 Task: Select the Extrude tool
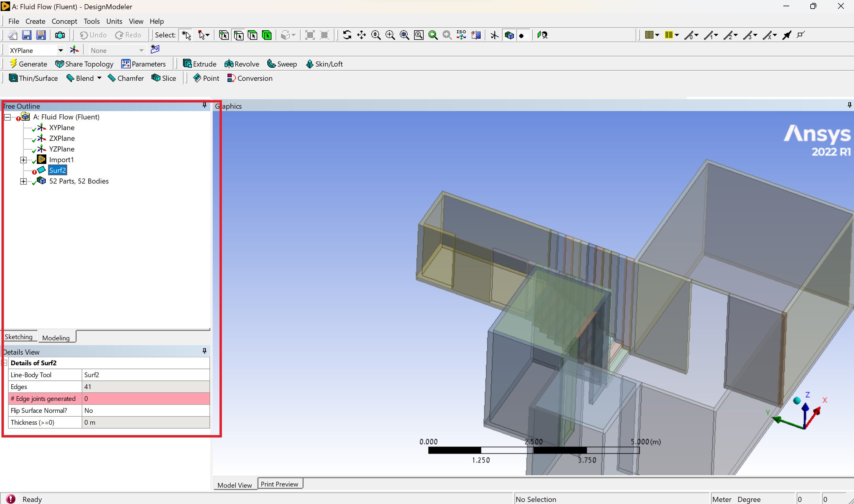point(200,64)
